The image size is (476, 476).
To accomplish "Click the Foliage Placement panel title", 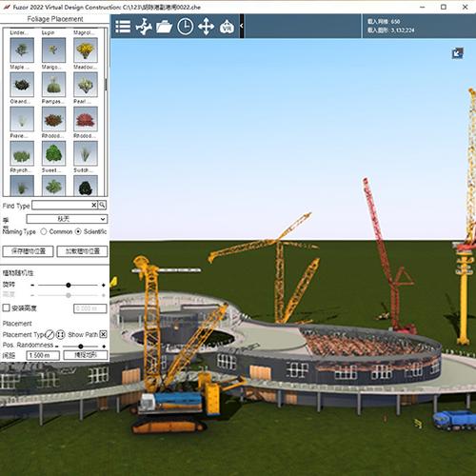I will (x=55, y=19).
